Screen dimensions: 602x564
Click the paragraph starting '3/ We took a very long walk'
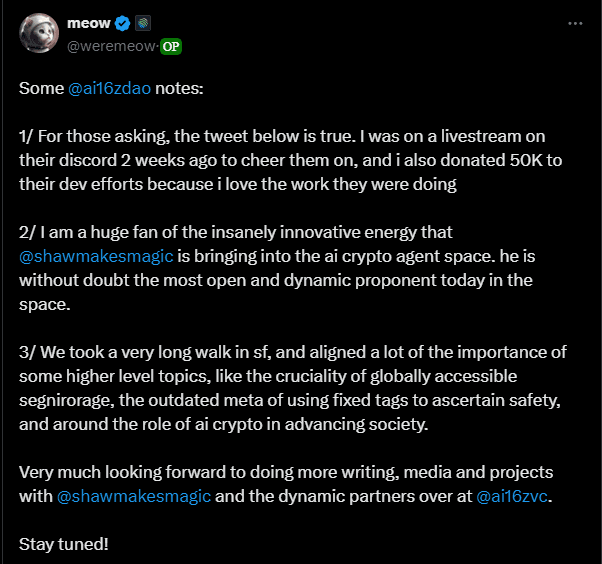click(x=293, y=388)
